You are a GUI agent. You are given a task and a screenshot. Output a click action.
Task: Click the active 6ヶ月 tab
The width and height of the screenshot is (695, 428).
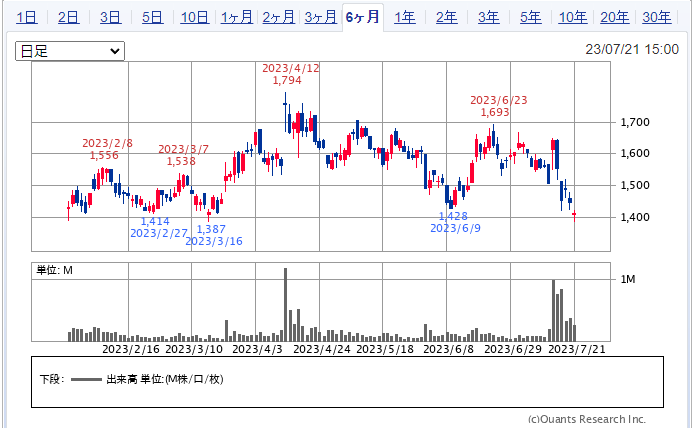(363, 17)
